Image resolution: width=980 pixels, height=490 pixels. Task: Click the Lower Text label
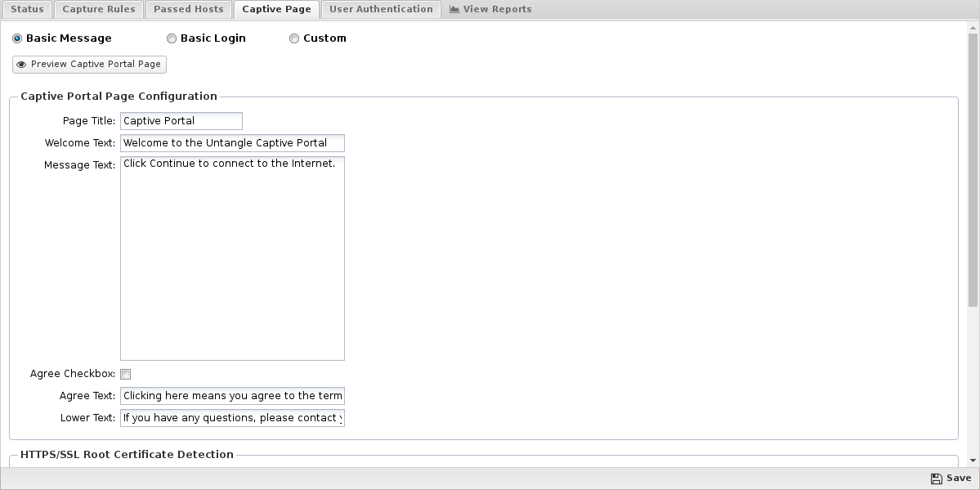pyautogui.click(x=87, y=418)
